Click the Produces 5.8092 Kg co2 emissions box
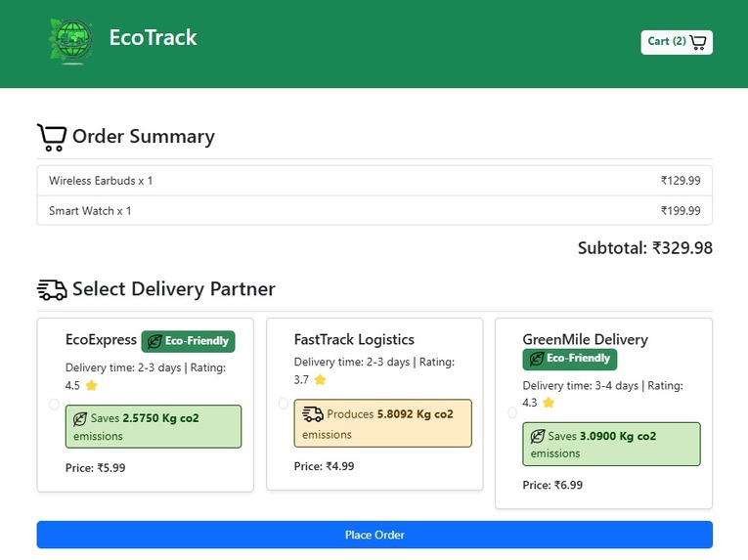 [x=382, y=423]
